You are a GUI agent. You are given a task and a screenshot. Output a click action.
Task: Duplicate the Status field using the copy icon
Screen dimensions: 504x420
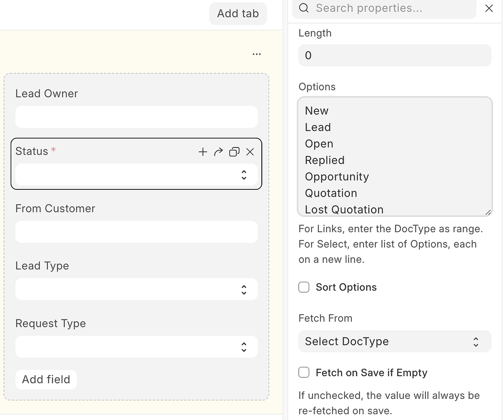pyautogui.click(x=234, y=152)
